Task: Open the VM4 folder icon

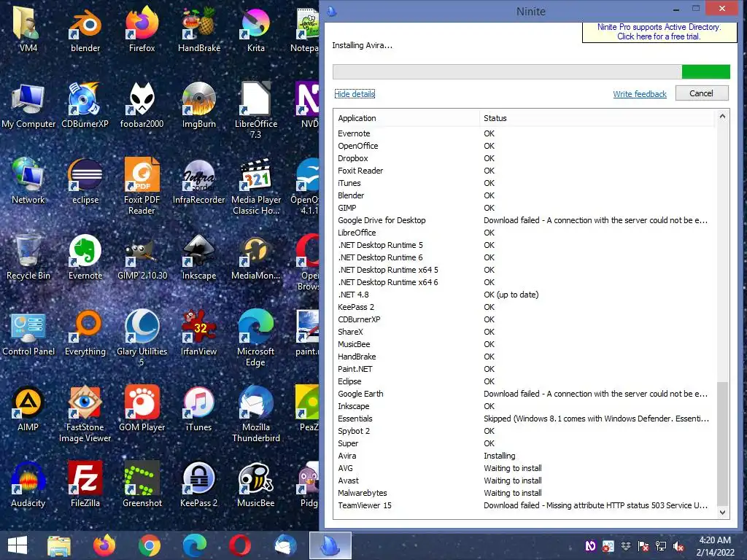Action: (x=28, y=29)
